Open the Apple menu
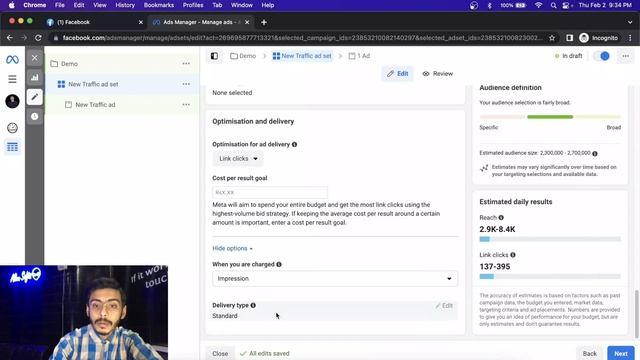 point(12,5)
